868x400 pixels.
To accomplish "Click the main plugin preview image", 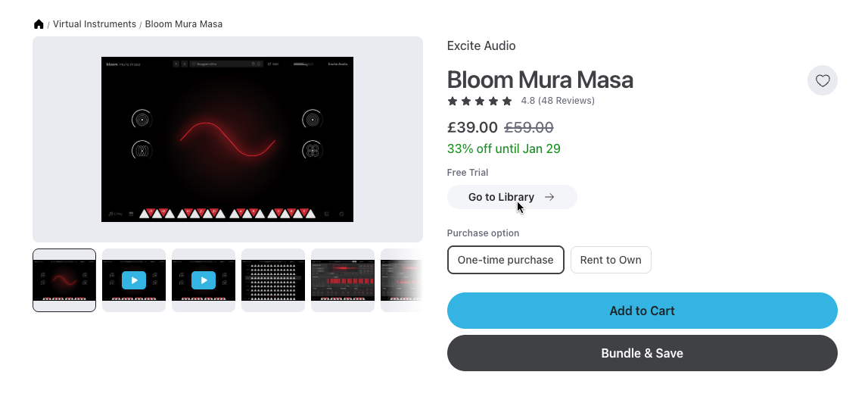I will 227,139.
